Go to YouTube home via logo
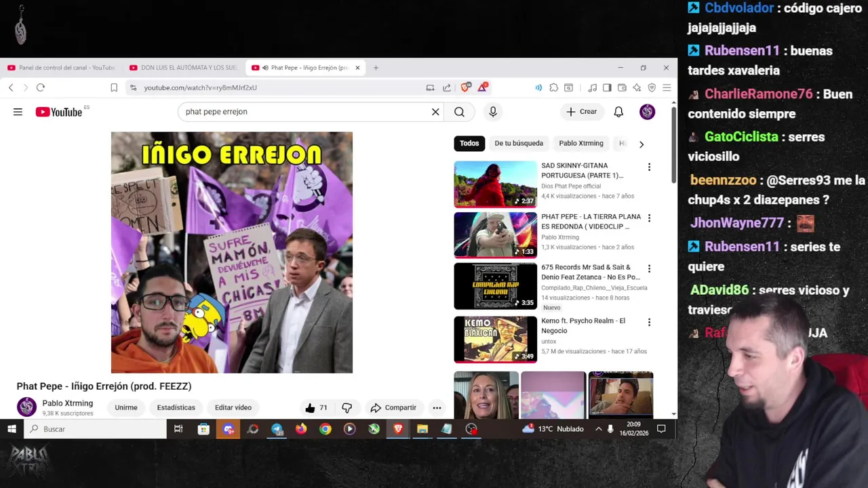868x488 pixels. (58, 112)
